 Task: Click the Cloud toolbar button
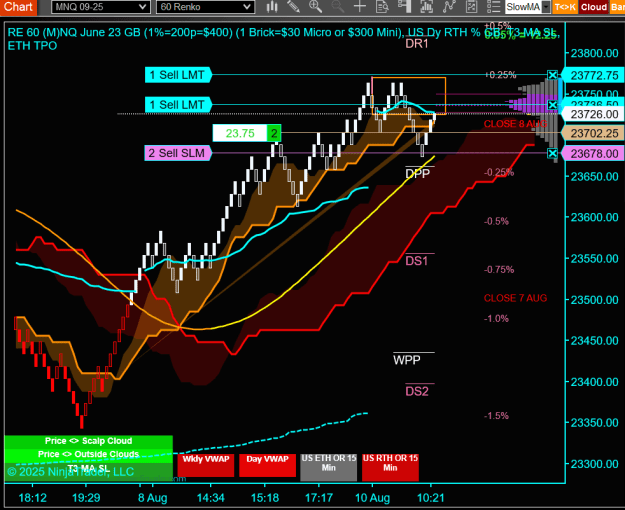tap(594, 7)
